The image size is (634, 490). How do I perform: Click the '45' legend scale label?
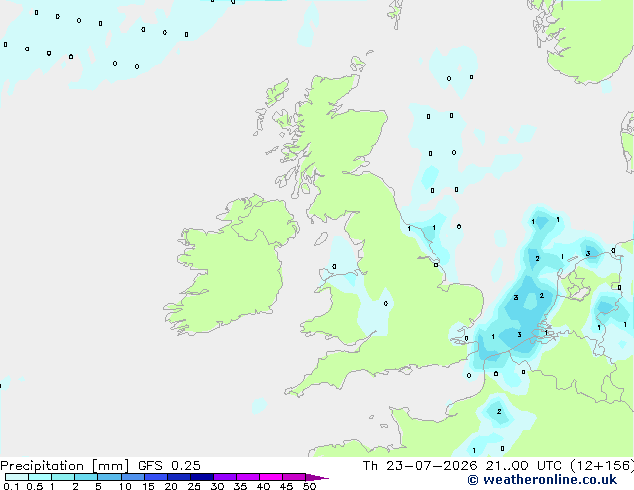click(x=286, y=486)
